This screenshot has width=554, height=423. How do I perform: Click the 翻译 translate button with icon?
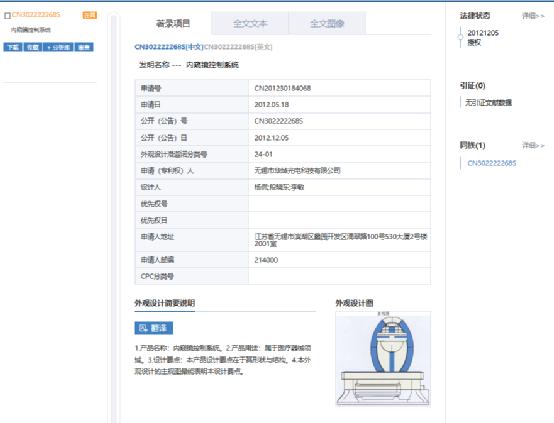click(x=154, y=328)
